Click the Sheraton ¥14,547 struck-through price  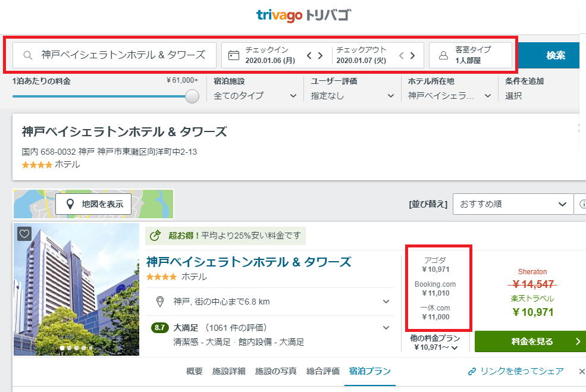point(532,284)
